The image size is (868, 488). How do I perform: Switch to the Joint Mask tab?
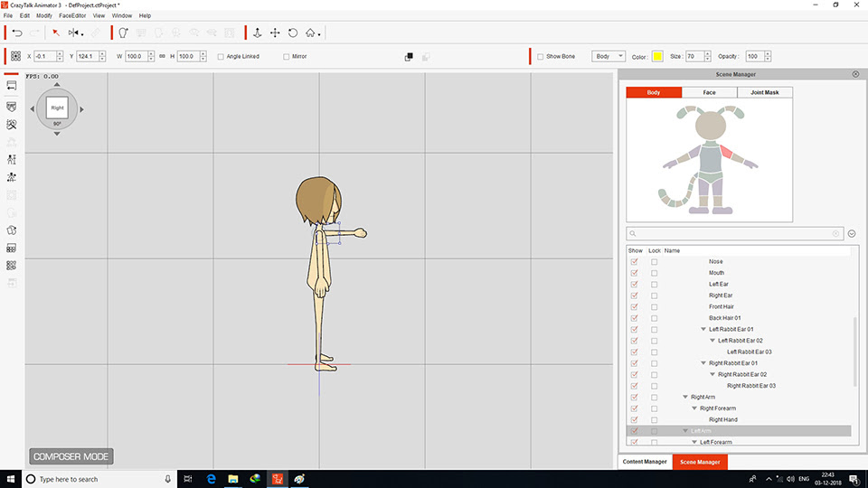coord(765,92)
